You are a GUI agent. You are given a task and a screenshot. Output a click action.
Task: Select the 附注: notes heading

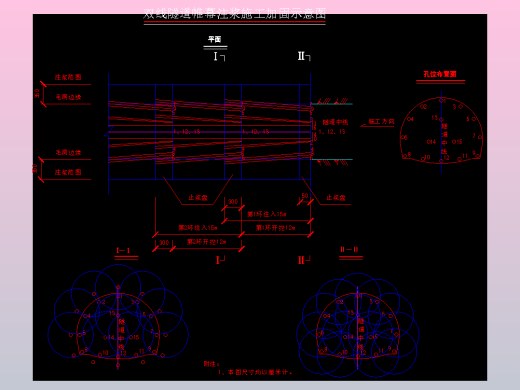click(x=212, y=364)
